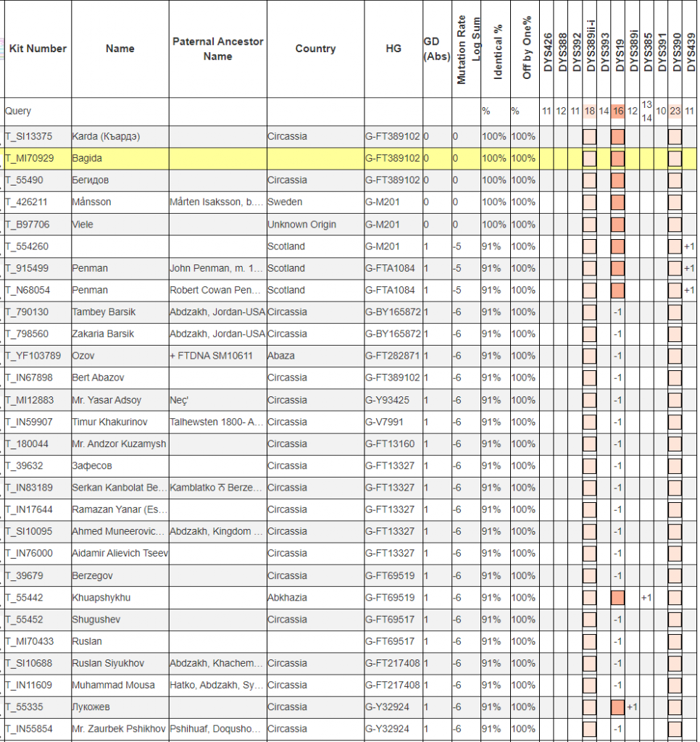This screenshot has width=700, height=742.
Task: Click orange DYS19 box in Karda row
Action: [x=617, y=136]
